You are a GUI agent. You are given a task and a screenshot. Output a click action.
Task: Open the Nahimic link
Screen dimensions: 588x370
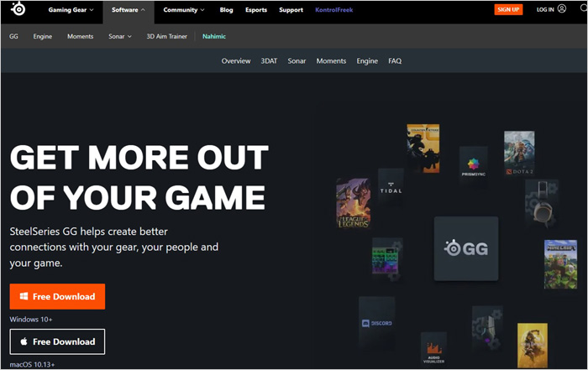tap(214, 36)
